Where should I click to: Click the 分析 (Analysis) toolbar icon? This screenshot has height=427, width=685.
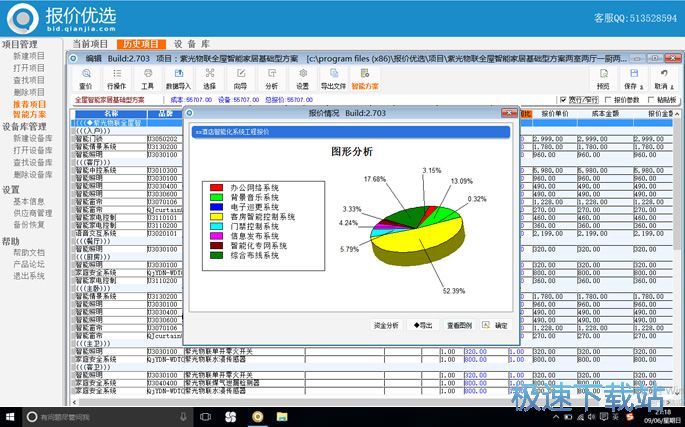click(271, 78)
